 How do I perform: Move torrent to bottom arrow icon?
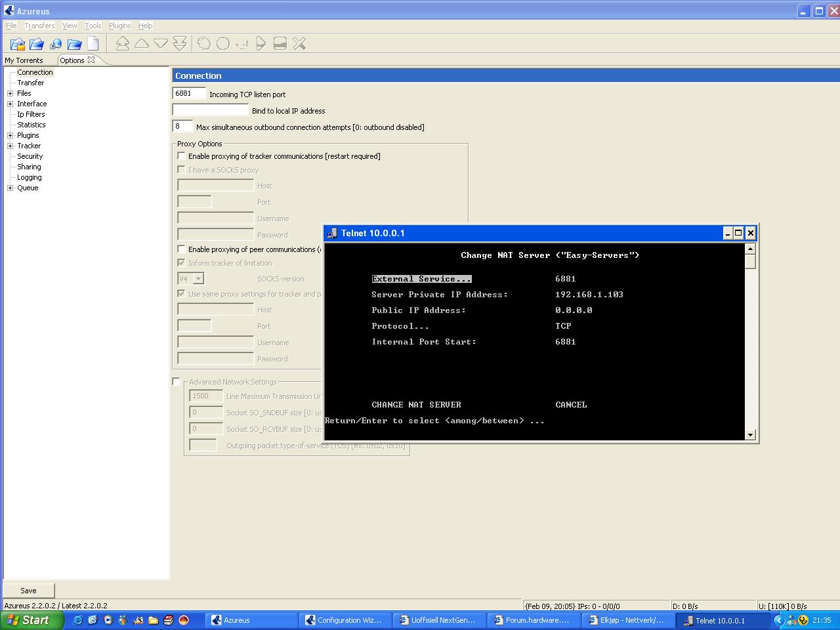180,44
